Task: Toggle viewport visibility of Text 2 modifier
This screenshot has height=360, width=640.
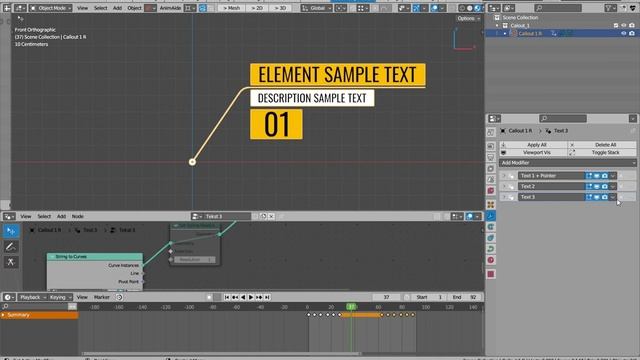Action: pyautogui.click(x=596, y=186)
